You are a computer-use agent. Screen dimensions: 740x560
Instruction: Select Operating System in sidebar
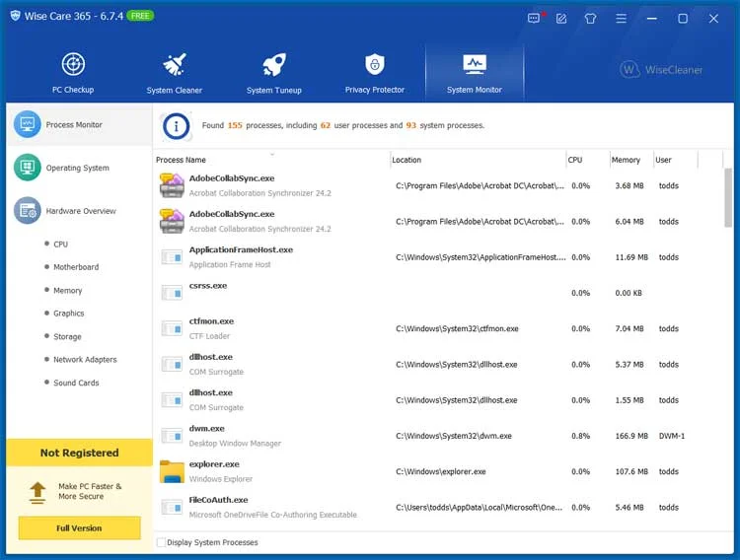click(x=79, y=168)
